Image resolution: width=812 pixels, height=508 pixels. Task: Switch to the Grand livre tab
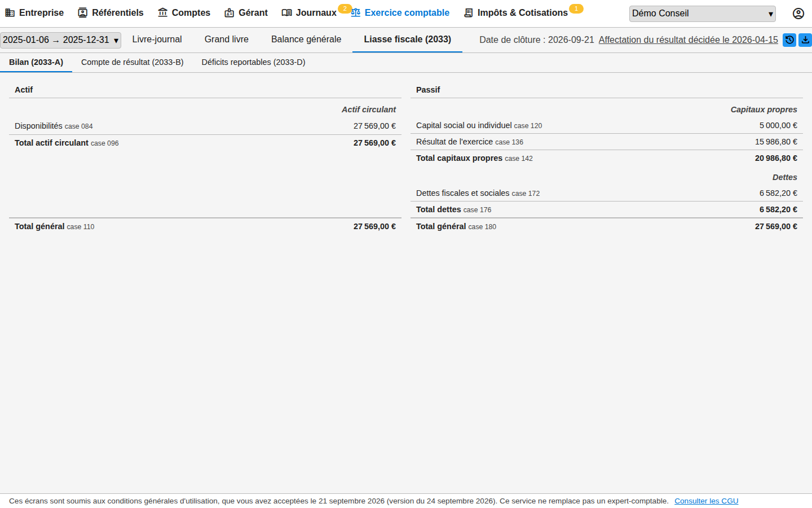(x=226, y=40)
